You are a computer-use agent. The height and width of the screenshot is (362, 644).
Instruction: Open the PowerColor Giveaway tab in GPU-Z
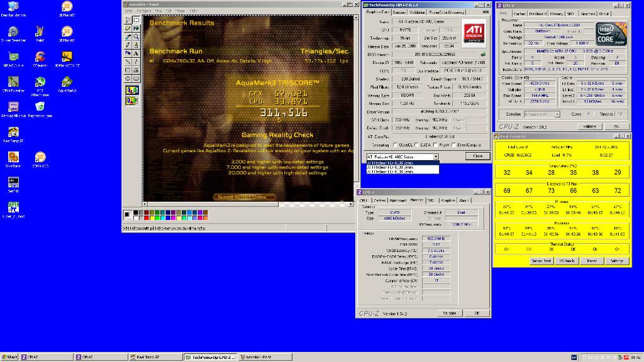coord(447,13)
